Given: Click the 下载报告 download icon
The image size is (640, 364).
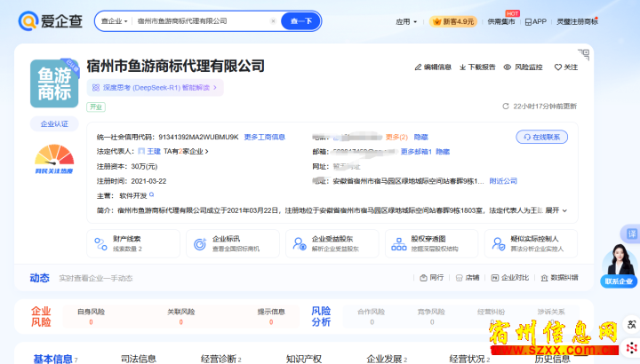Looking at the screenshot, I should tap(462, 67).
